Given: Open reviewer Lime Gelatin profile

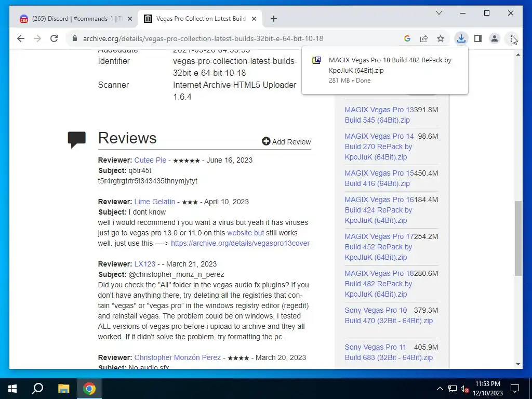Looking at the screenshot, I should click(x=155, y=202).
